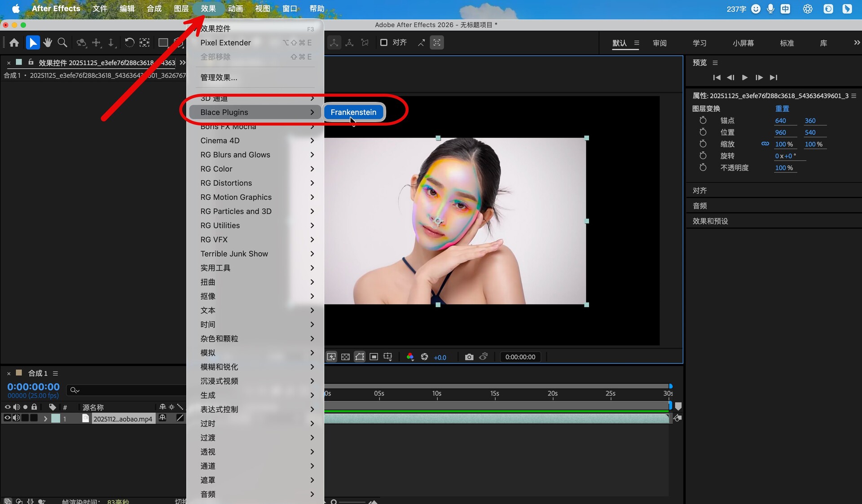Select the Rectangle shape tool
Image resolution: width=862 pixels, height=504 pixels.
(163, 43)
